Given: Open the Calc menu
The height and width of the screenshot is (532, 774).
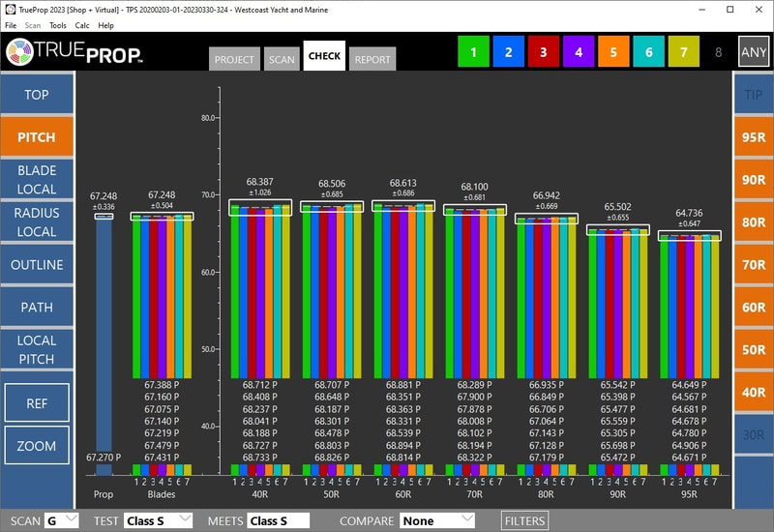Looking at the screenshot, I should coord(80,25).
